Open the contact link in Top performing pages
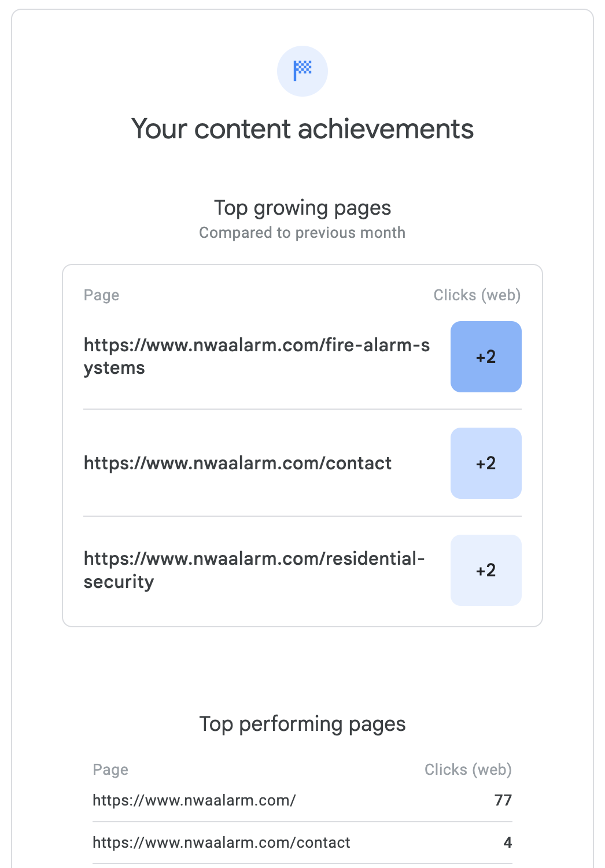The height and width of the screenshot is (868, 605). tap(221, 843)
